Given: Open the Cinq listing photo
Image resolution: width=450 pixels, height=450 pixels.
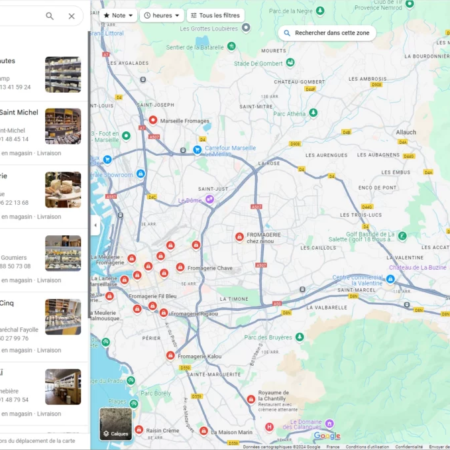Looking at the screenshot, I should coord(63,317).
